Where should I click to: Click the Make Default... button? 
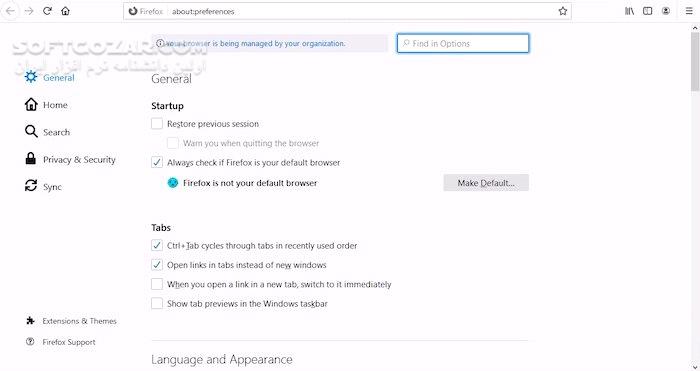coord(486,183)
